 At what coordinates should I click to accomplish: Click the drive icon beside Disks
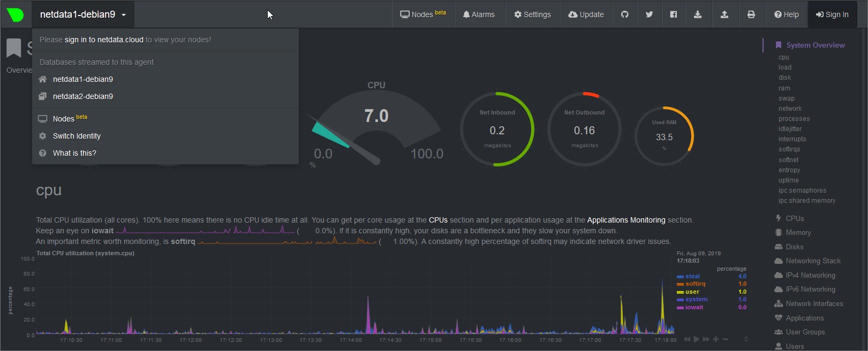[x=778, y=247]
